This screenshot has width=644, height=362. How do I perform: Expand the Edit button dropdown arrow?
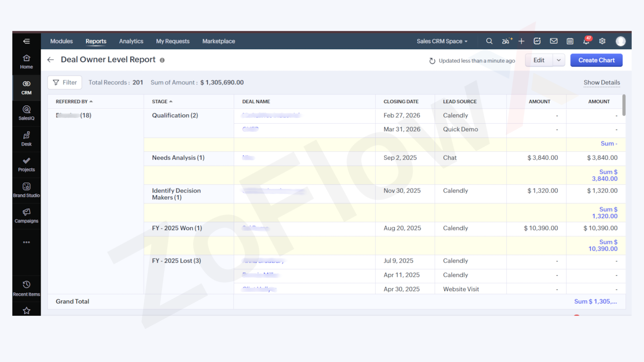559,60
